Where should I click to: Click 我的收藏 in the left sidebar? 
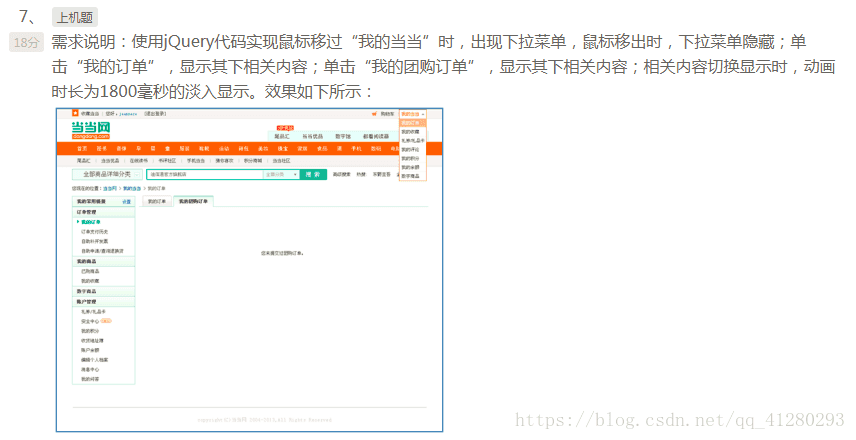coord(90,281)
